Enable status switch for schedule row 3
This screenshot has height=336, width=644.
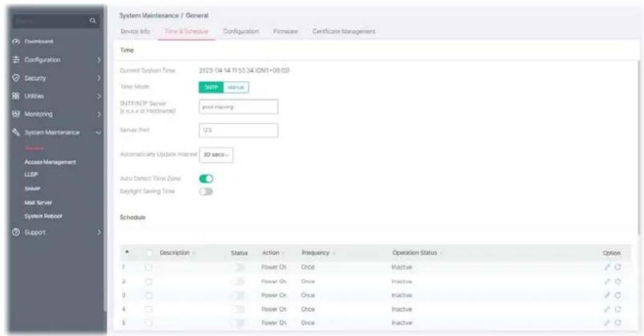(238, 296)
